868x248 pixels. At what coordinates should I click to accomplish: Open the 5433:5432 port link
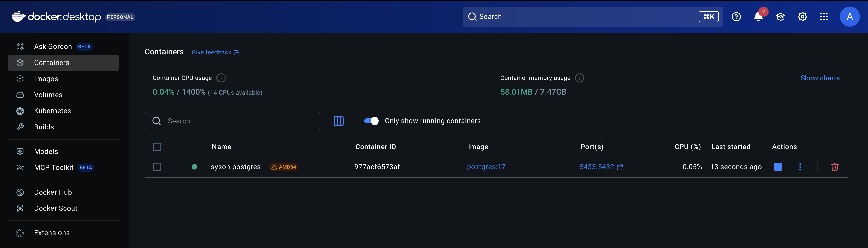click(596, 167)
